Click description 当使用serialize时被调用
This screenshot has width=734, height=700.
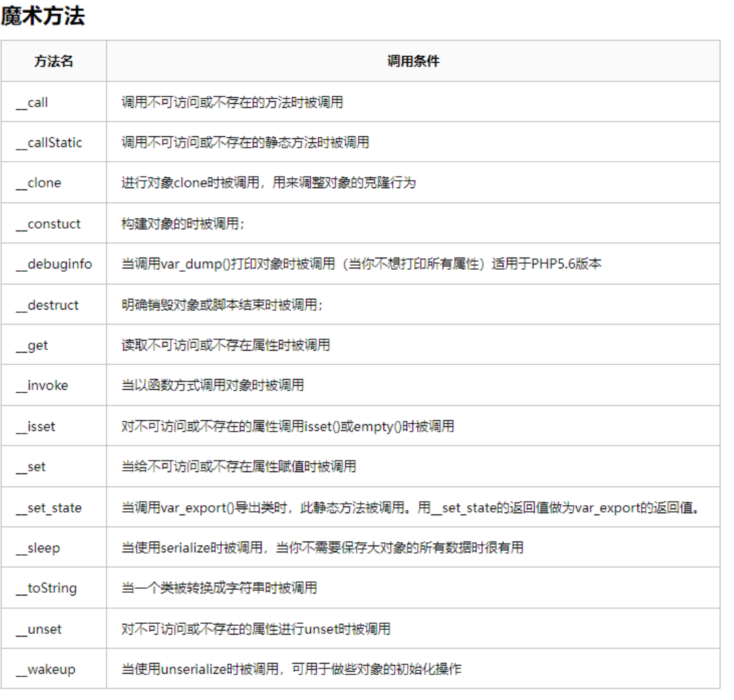pyautogui.click(x=323, y=548)
